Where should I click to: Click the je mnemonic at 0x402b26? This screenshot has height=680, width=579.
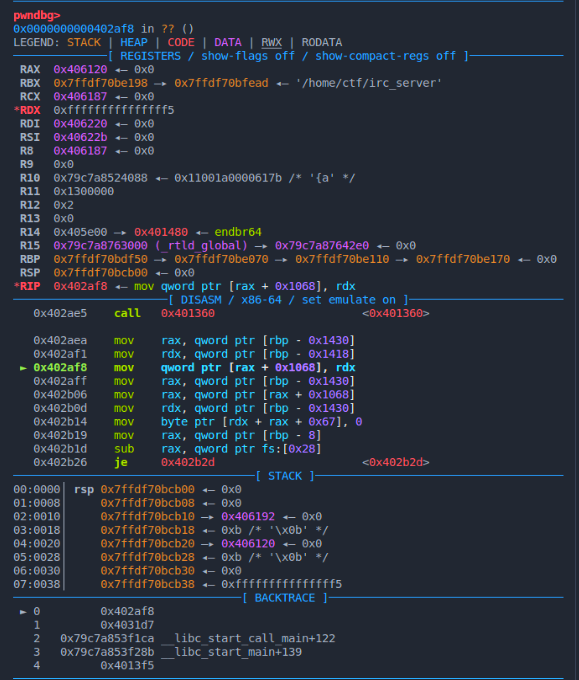pos(121,462)
